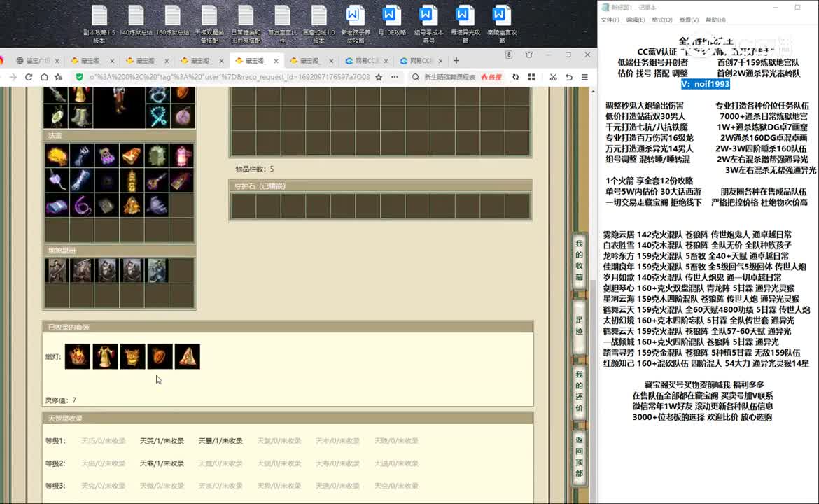
Task: Click 我的还价 sidebar button
Action: tap(579, 391)
